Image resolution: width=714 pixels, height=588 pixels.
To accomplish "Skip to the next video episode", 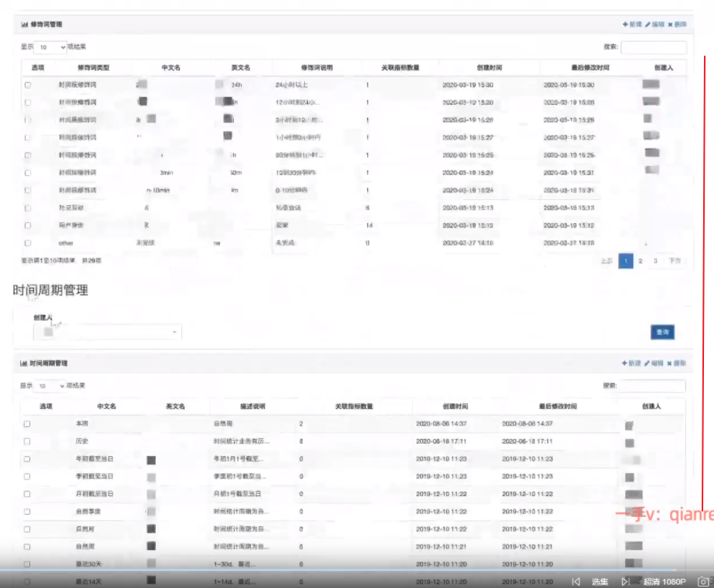I will 626,582.
